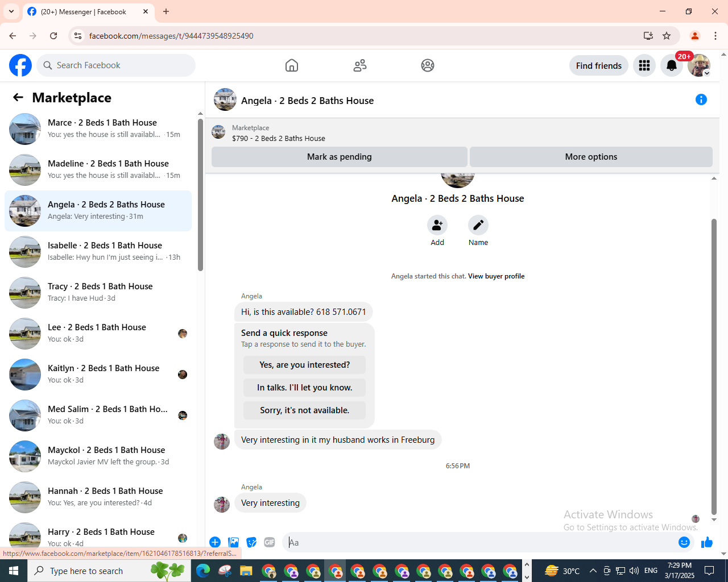The image size is (728, 582).
Task: Open Marce 2 Beds 1 Bath conversation
Action: pos(98,129)
